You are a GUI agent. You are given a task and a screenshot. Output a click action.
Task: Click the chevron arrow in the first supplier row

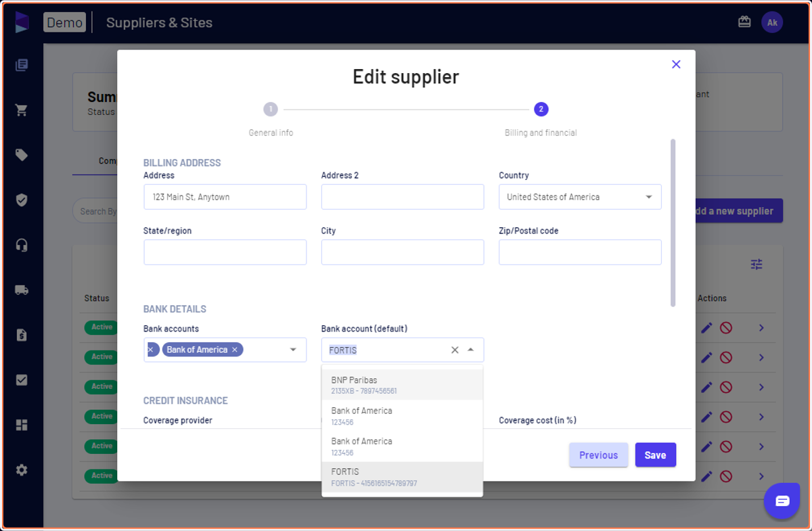(761, 328)
